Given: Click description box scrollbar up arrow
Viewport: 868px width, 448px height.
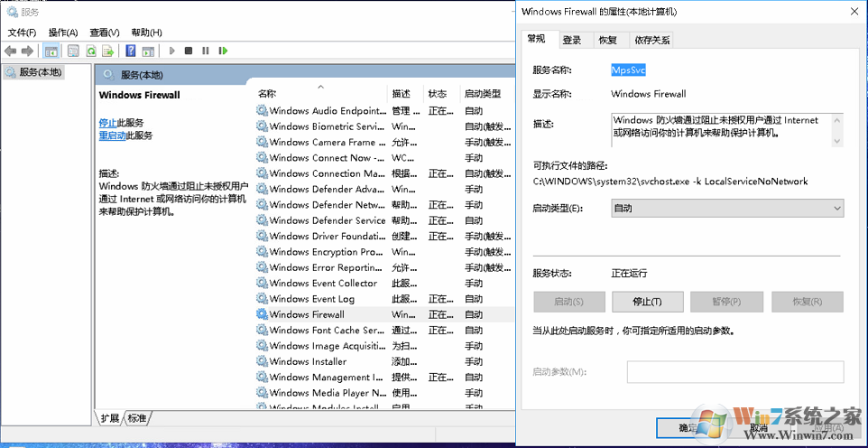Looking at the screenshot, I should point(837,119).
